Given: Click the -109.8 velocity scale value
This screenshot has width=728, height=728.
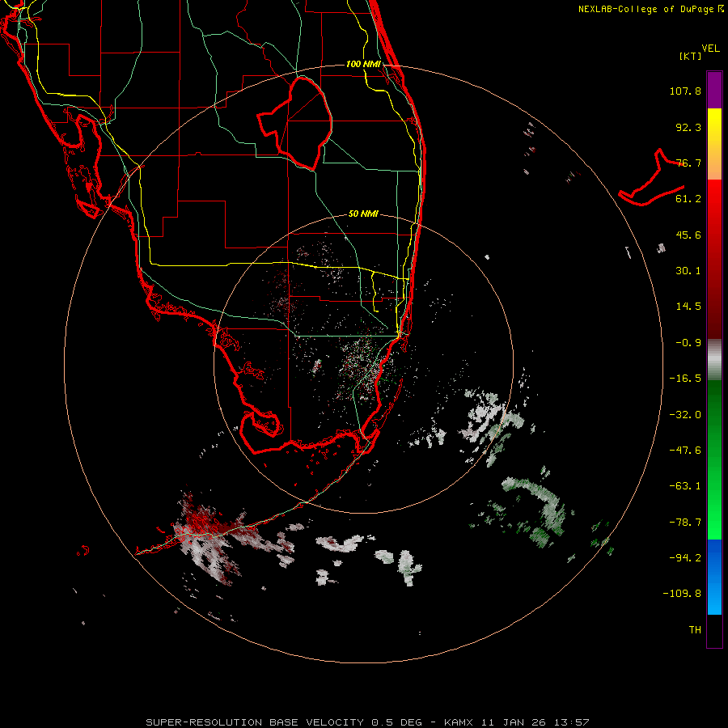Looking at the screenshot, I should [682, 594].
